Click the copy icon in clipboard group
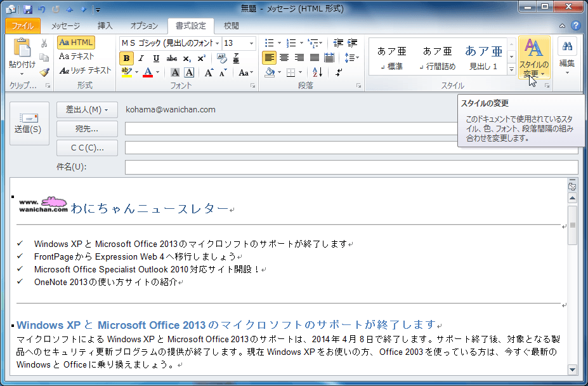 (x=44, y=57)
